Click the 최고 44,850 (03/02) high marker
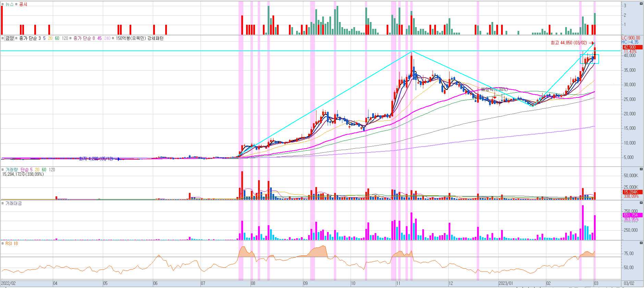The image size is (644, 288). pos(569,43)
